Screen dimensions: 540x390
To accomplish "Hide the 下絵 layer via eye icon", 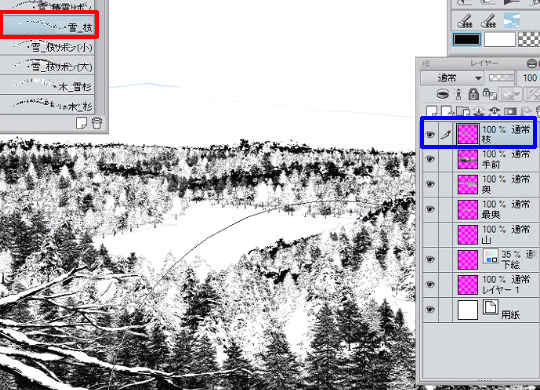I will (430, 259).
